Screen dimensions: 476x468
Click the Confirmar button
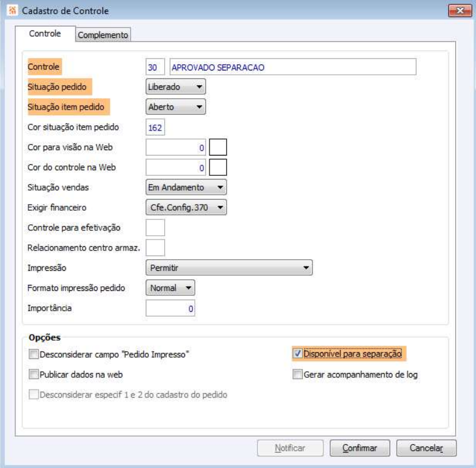pos(360,448)
